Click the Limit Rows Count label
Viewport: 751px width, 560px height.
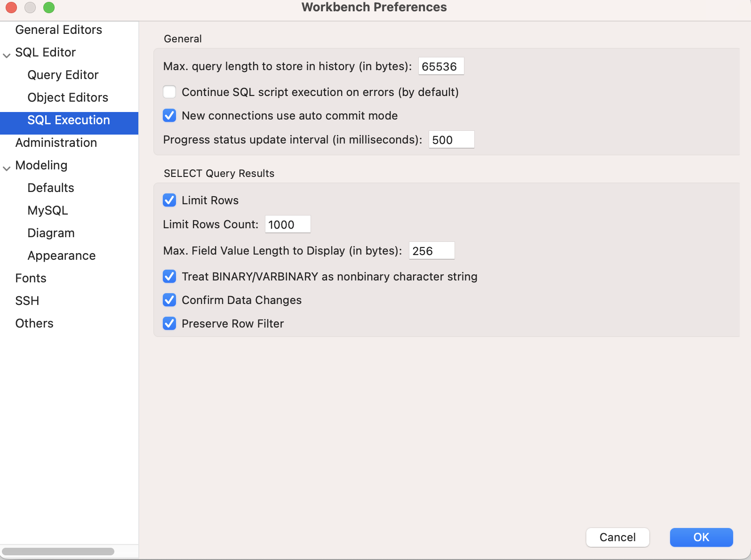pos(210,224)
